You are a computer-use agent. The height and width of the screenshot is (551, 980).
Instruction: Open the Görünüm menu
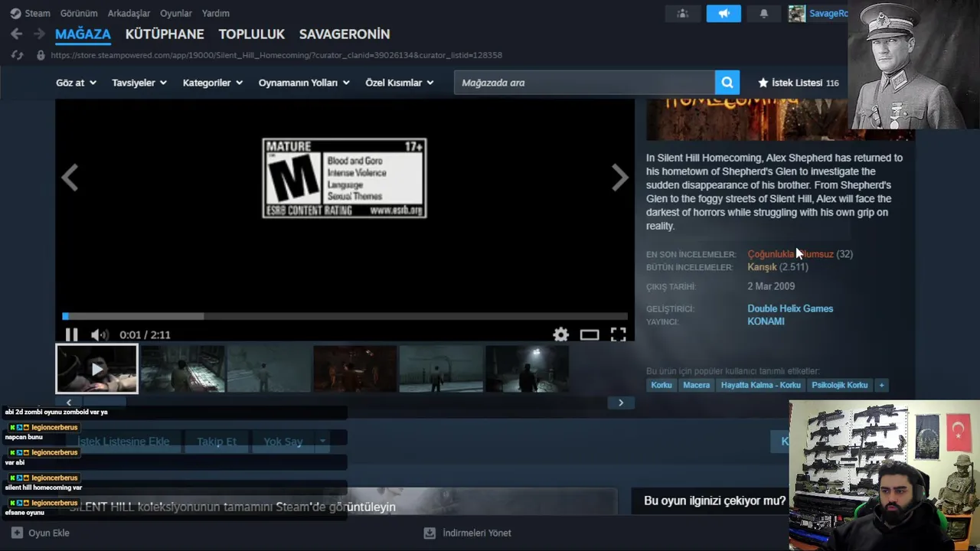(x=79, y=13)
